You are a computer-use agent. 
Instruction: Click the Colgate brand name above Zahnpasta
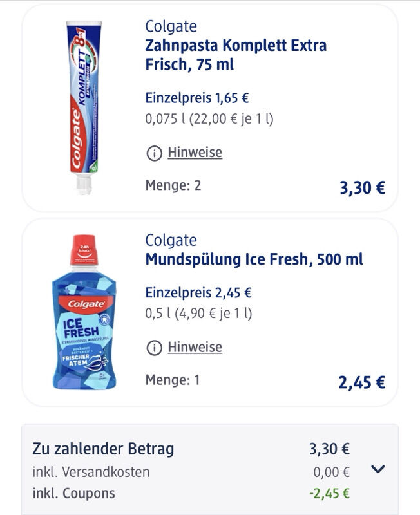(x=171, y=26)
